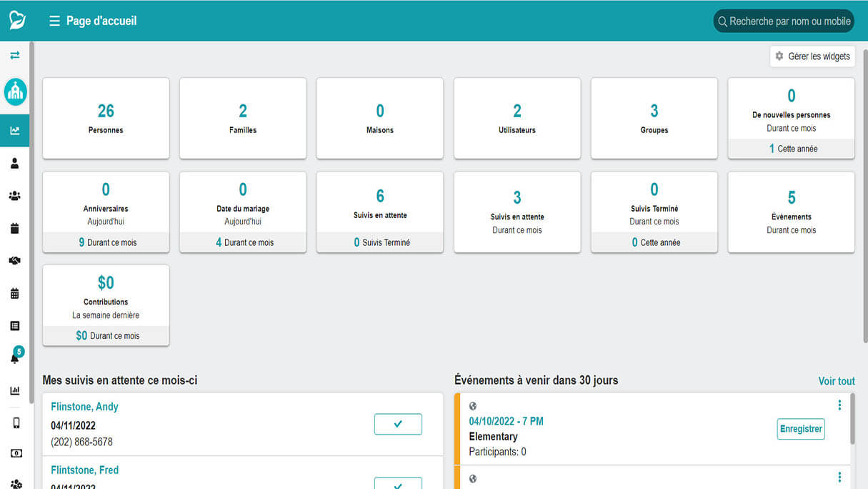This screenshot has height=489, width=868.
Task: Click $0 Durant ce mois in Contributions
Action: (106, 335)
